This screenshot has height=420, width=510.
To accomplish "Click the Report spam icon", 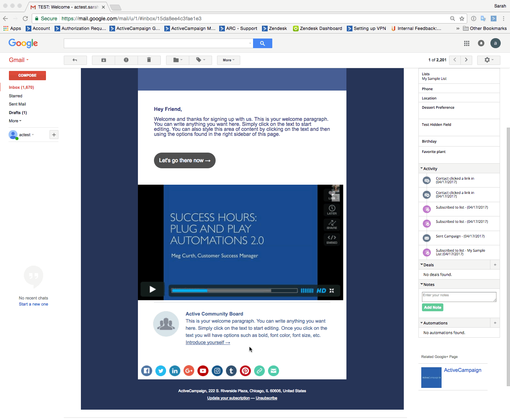I will [x=126, y=60].
